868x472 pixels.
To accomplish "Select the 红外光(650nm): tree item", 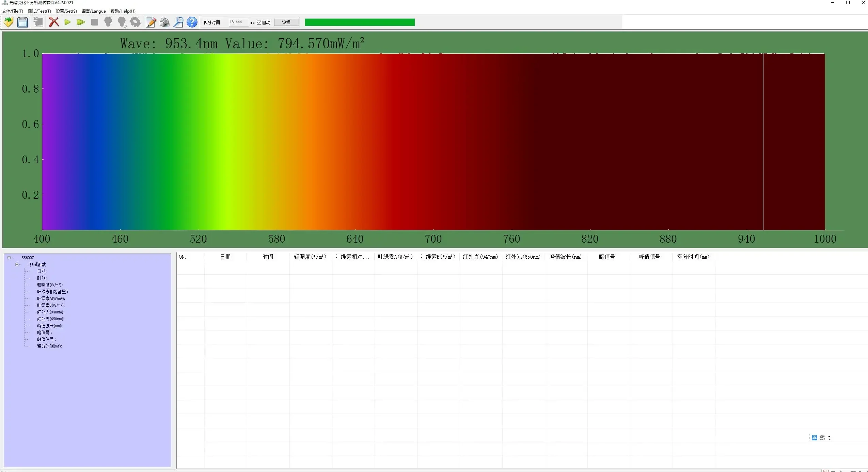I will point(51,319).
